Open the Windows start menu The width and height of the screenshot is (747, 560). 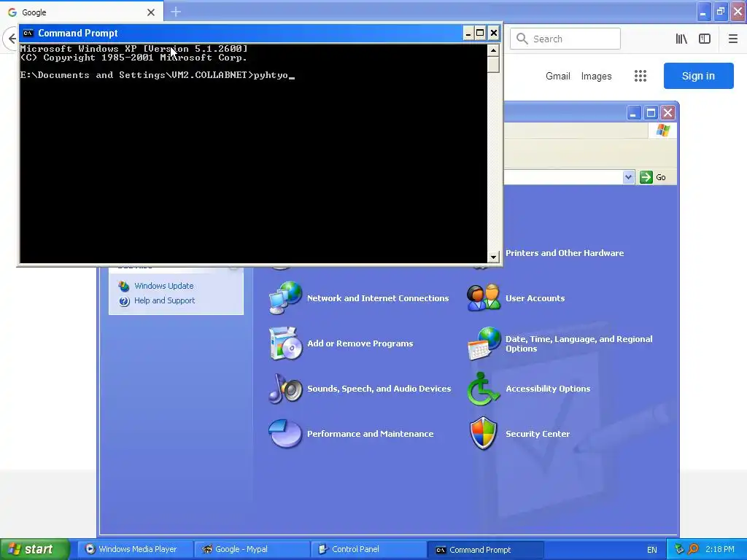pos(34,550)
